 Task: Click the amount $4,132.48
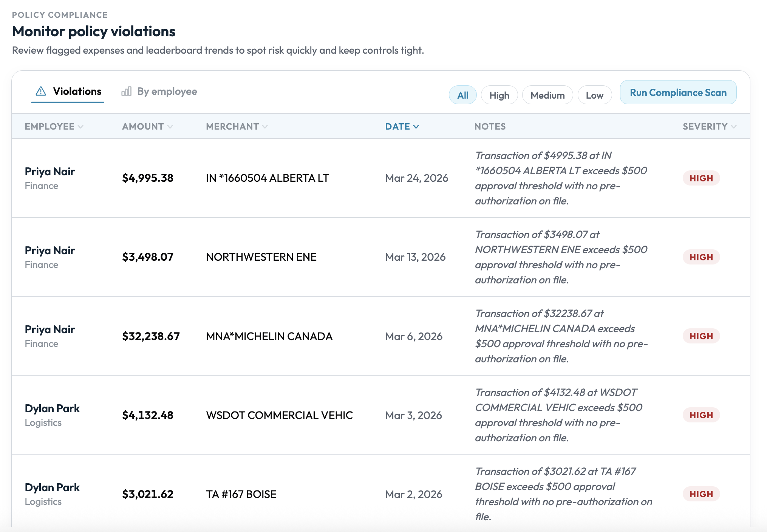tap(148, 415)
